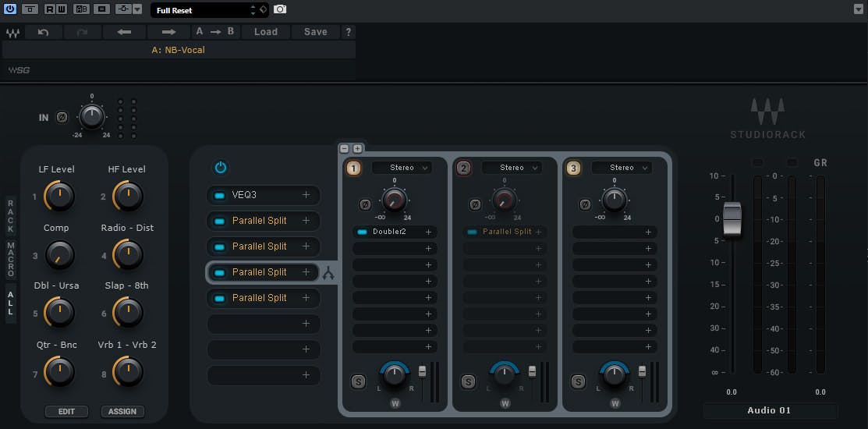Viewport: 868px width, 429px height.
Task: Click the camera snapshot icon
Action: tap(280, 9)
